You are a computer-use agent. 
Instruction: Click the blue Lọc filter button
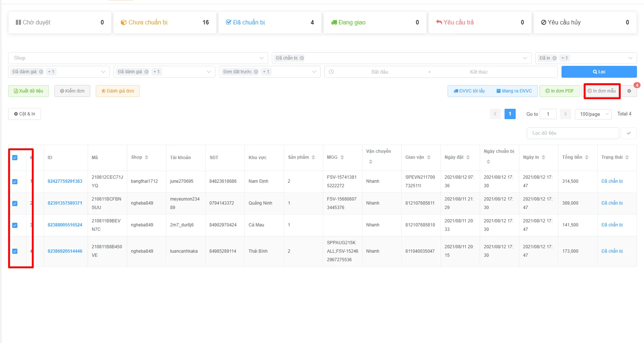[x=599, y=72]
